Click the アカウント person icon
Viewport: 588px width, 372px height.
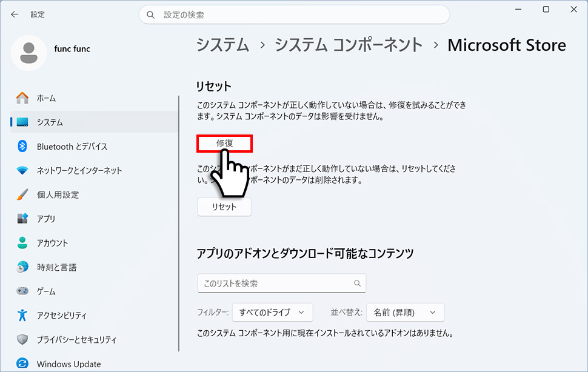(22, 243)
